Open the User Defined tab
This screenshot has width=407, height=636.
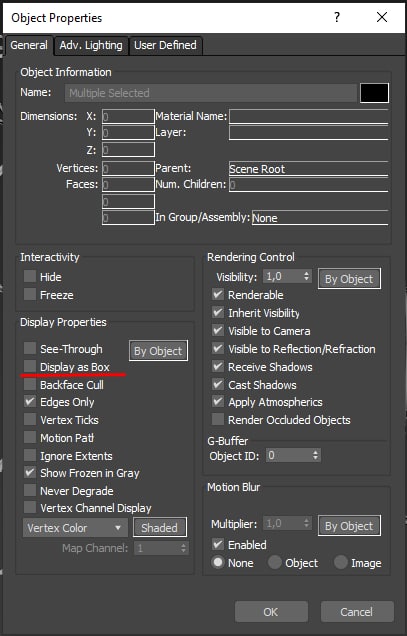pos(165,45)
